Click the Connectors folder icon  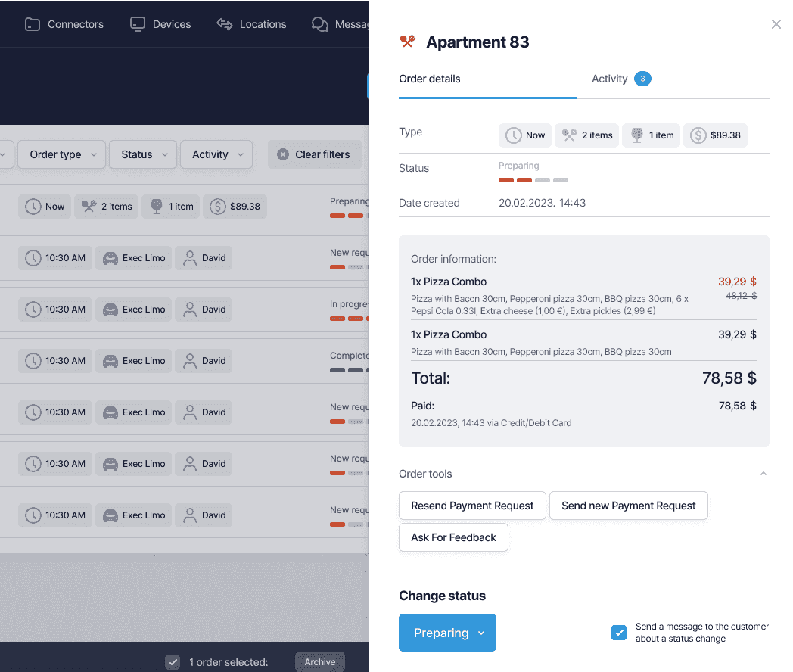pos(32,24)
